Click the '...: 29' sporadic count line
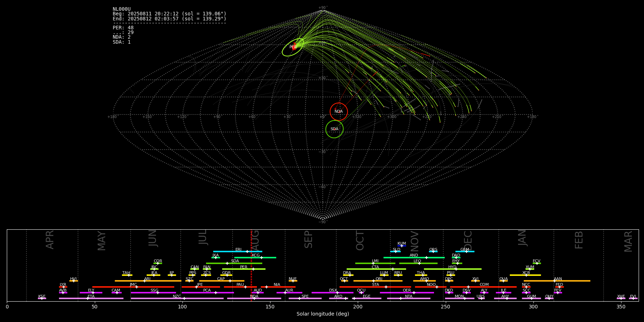The height and width of the screenshot is (322, 644). pyautogui.click(x=123, y=33)
